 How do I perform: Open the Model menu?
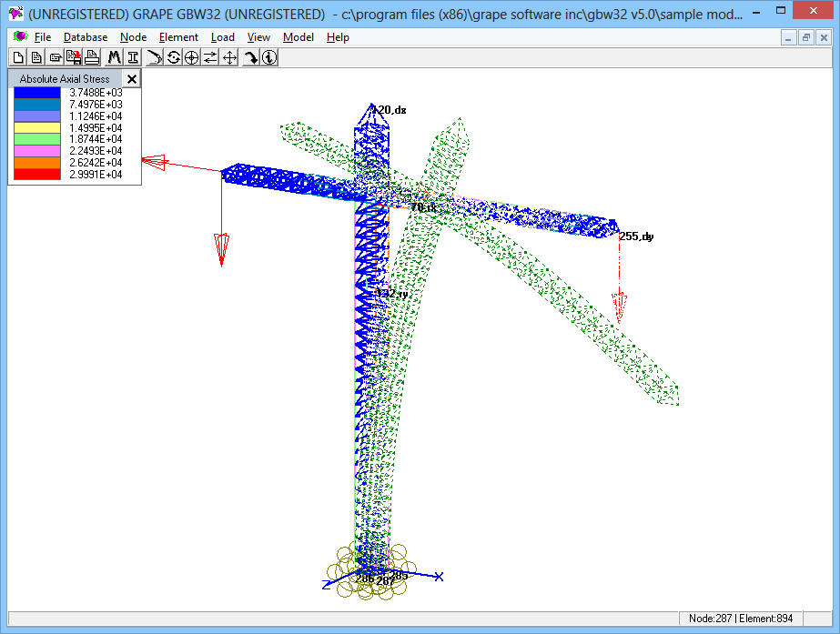point(298,37)
